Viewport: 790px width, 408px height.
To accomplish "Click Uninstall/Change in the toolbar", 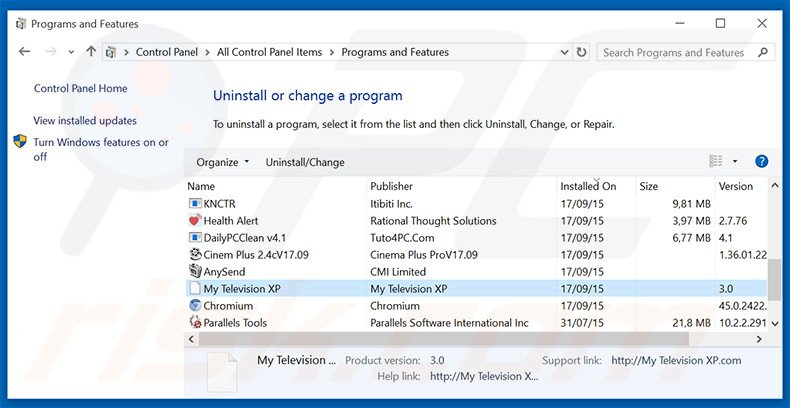I will tap(305, 162).
